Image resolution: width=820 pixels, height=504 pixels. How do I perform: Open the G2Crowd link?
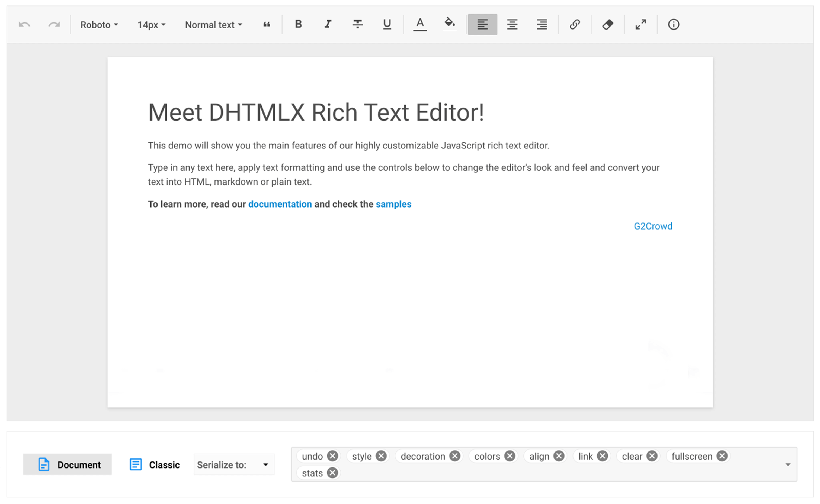pyautogui.click(x=653, y=226)
